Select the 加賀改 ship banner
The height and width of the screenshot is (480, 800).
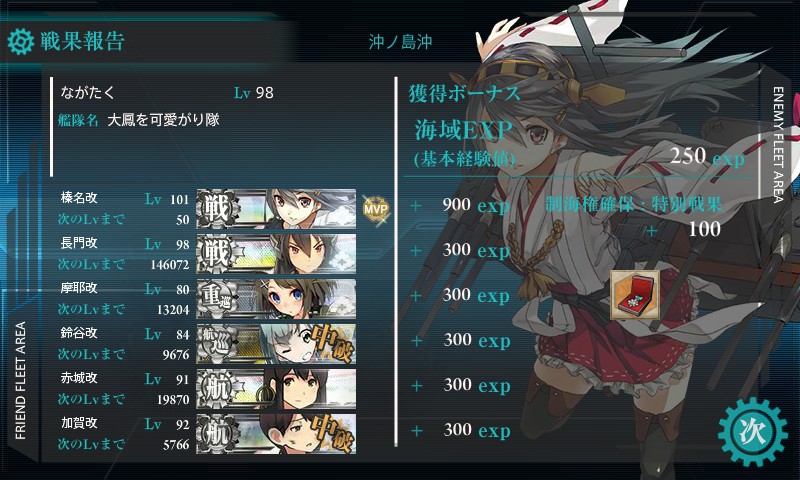pyautogui.click(x=276, y=433)
